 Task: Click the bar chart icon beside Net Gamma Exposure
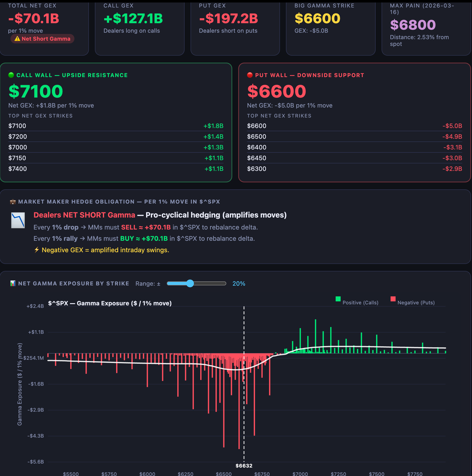13,283
